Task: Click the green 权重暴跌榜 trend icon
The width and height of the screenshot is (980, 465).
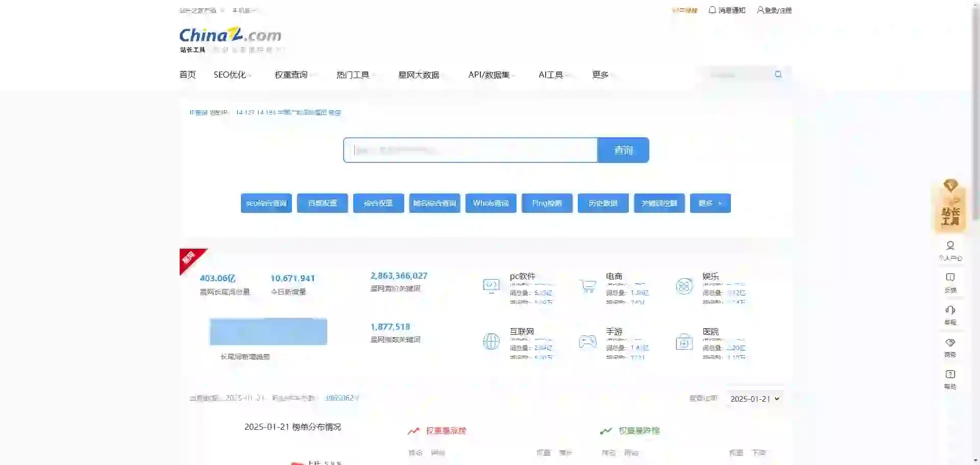Action: 606,431
